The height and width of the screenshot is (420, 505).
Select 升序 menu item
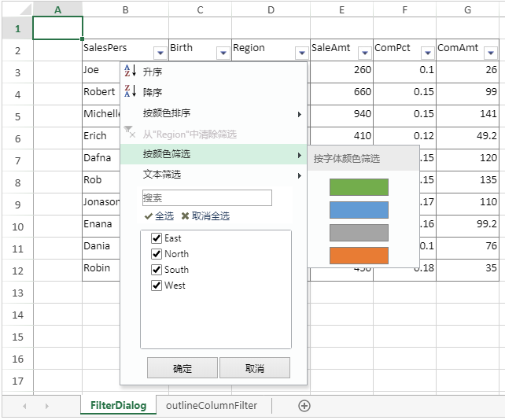tap(213, 72)
